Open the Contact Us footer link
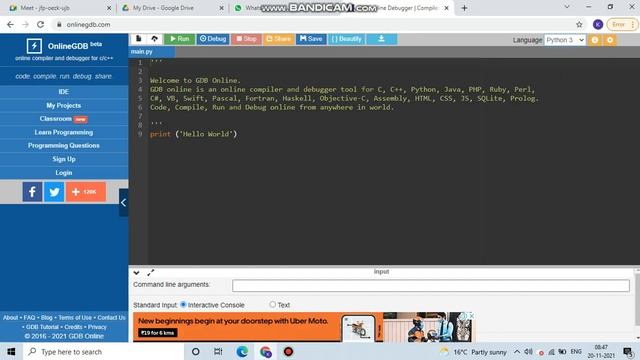 pyautogui.click(x=111, y=318)
